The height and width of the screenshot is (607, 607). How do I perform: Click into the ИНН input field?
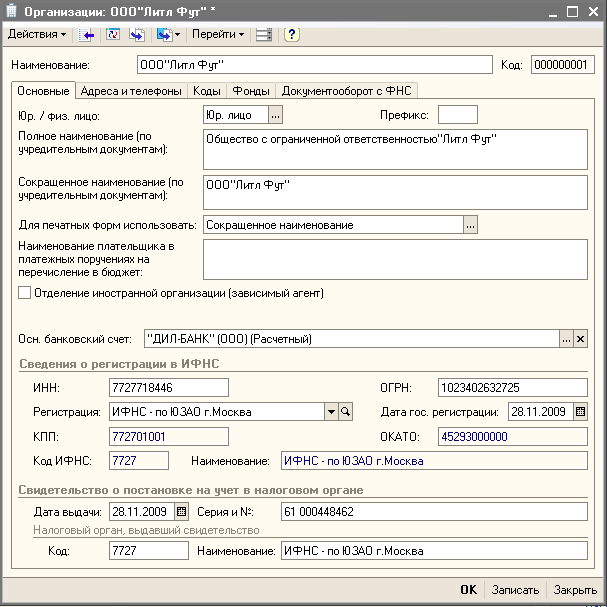coord(169,387)
